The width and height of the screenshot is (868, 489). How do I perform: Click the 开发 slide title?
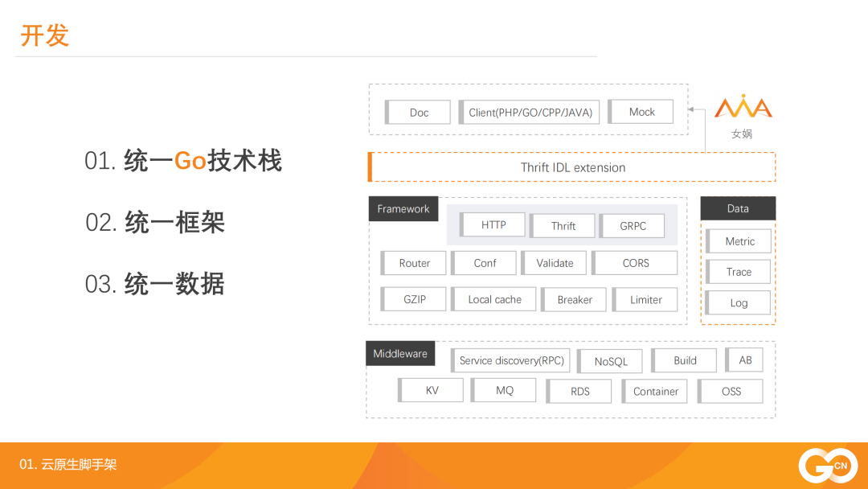click(45, 35)
